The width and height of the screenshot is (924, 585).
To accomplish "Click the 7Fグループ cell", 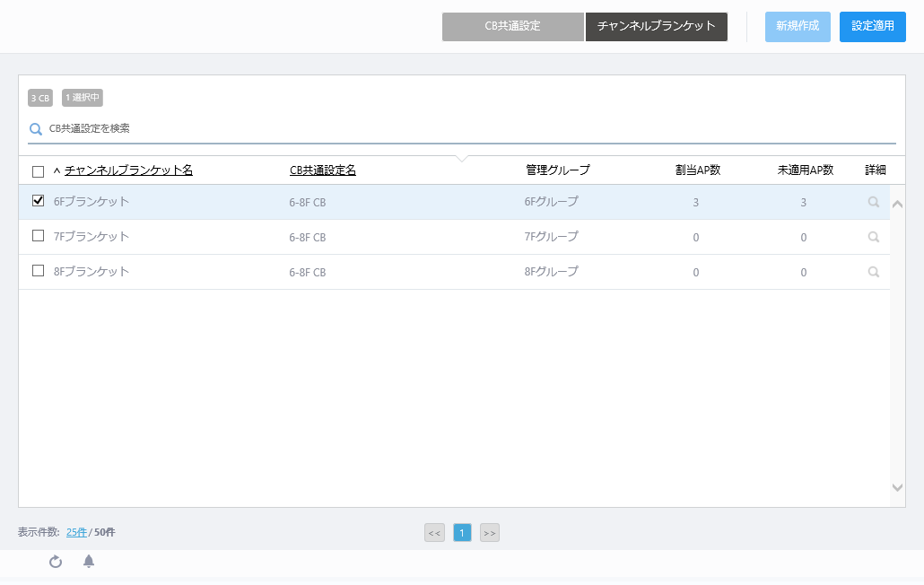I will [552, 236].
